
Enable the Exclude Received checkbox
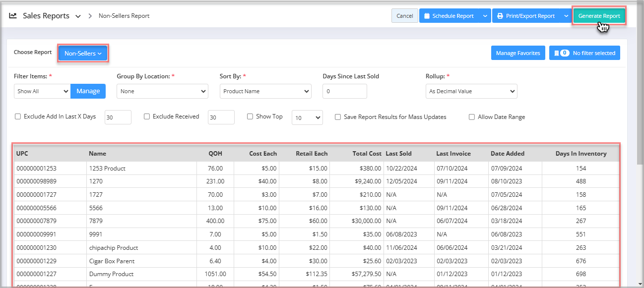(x=147, y=117)
